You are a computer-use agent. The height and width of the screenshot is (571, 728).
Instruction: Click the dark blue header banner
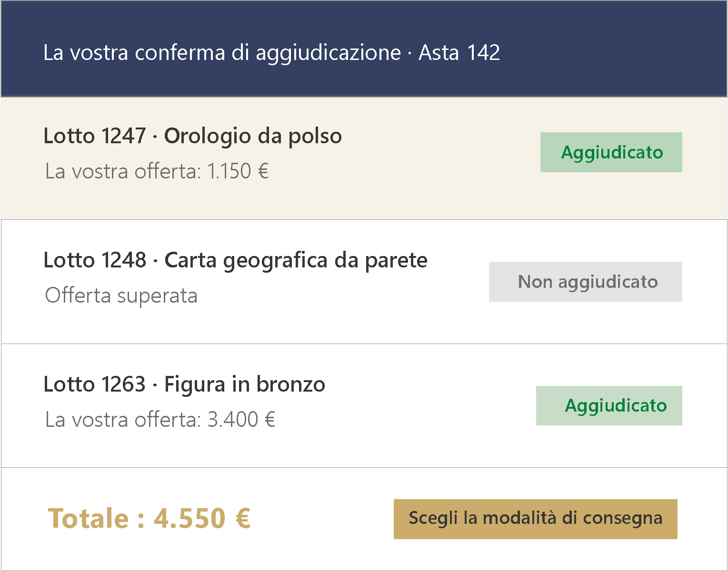click(364, 49)
